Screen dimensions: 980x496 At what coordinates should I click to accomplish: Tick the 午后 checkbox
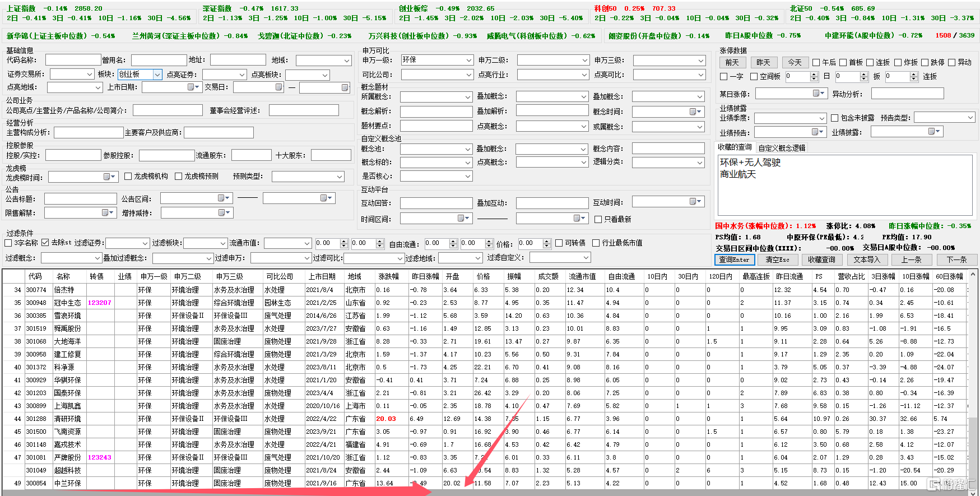coord(816,62)
